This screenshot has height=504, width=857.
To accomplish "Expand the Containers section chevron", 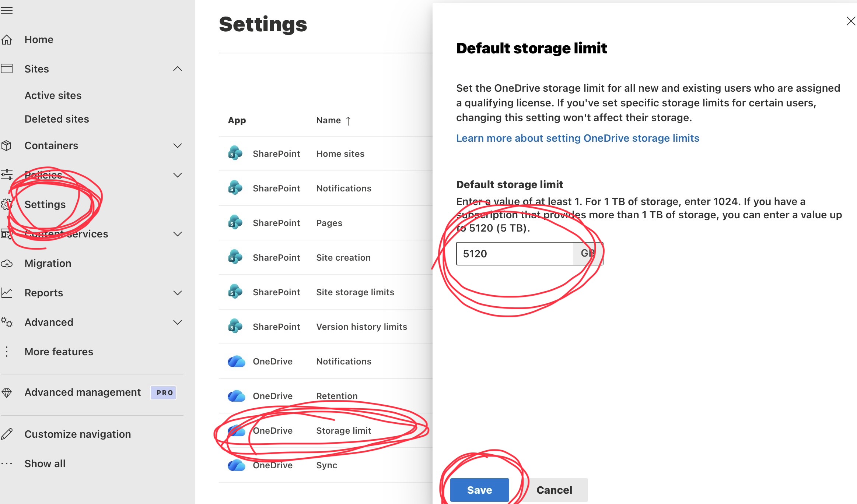I will click(178, 145).
